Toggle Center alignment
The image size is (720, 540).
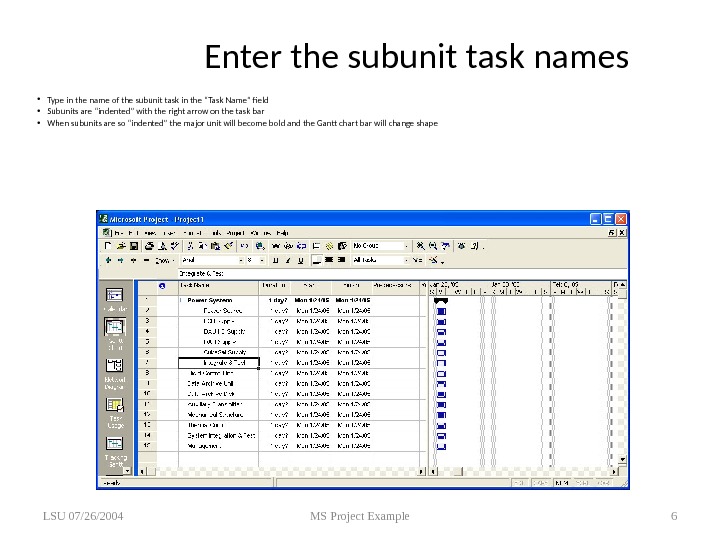[329, 260]
